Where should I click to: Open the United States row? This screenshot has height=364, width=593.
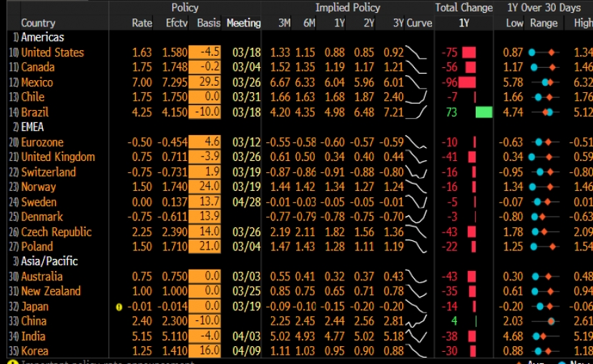[52, 52]
